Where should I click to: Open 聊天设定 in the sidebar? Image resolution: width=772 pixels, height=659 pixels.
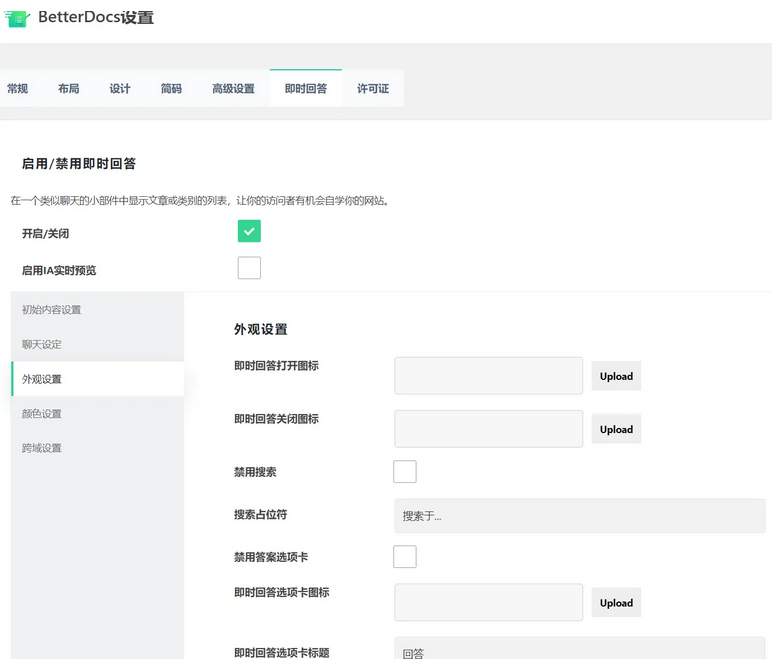coord(97,344)
